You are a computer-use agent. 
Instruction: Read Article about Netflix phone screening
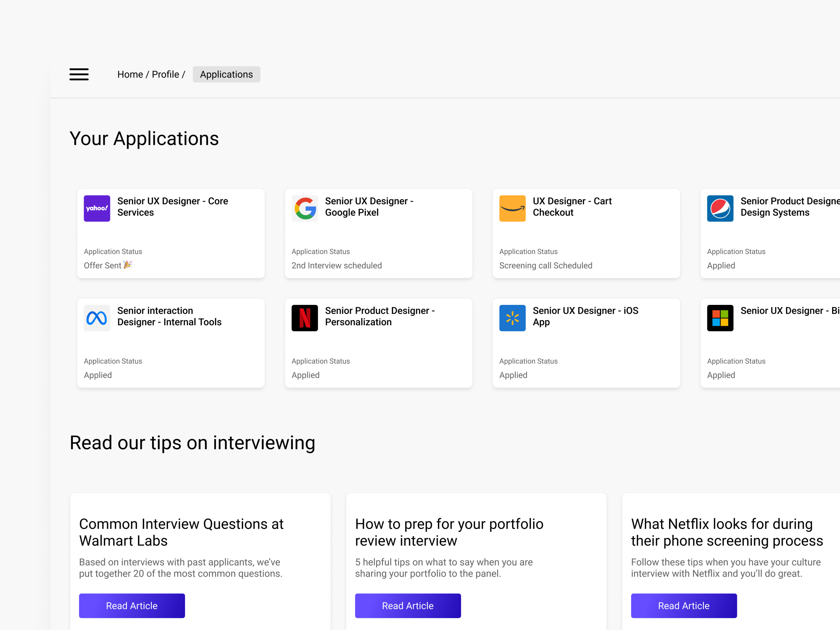tap(684, 606)
